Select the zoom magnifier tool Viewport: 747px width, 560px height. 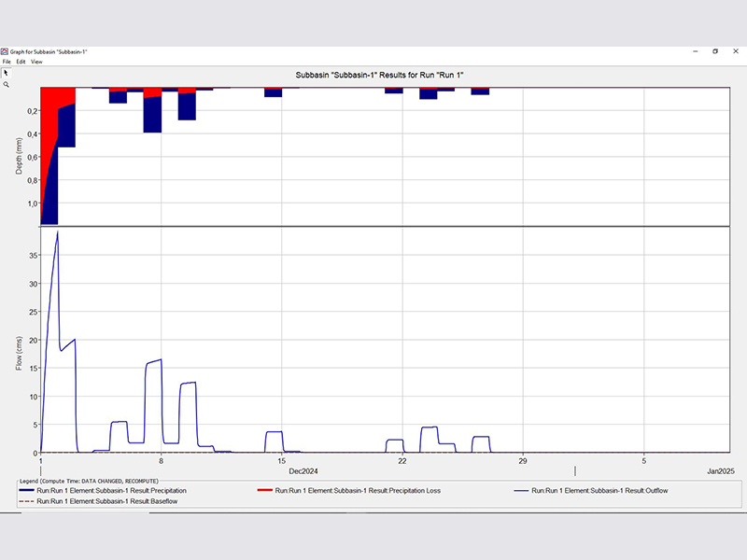(6, 84)
